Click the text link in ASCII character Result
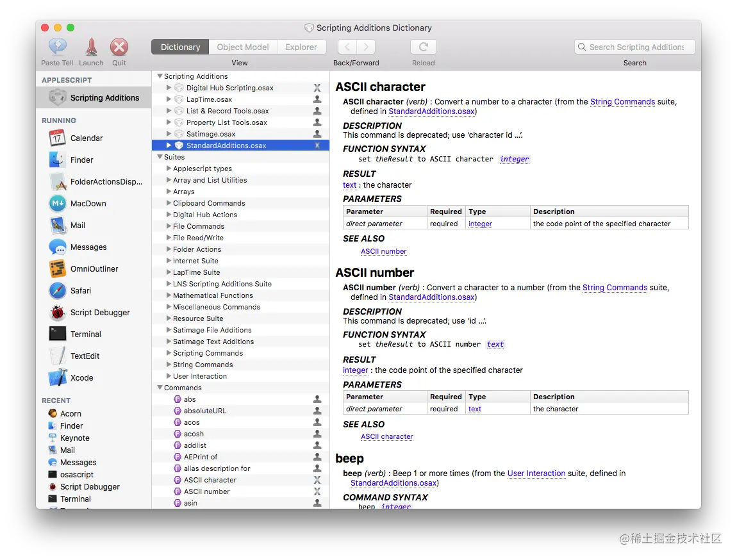 point(350,185)
